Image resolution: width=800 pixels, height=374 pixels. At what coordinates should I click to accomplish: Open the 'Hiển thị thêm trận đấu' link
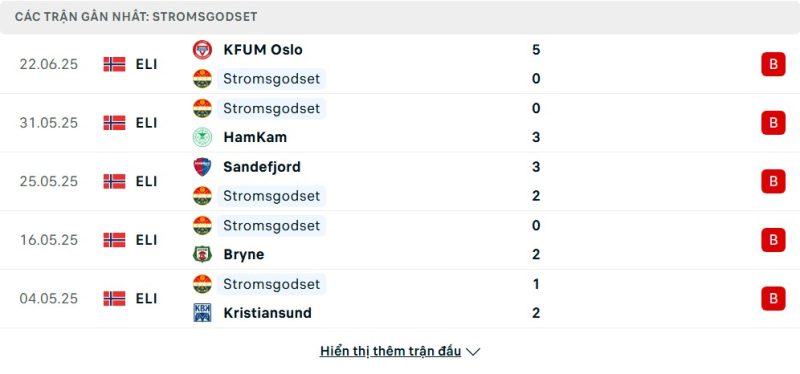pos(390,351)
